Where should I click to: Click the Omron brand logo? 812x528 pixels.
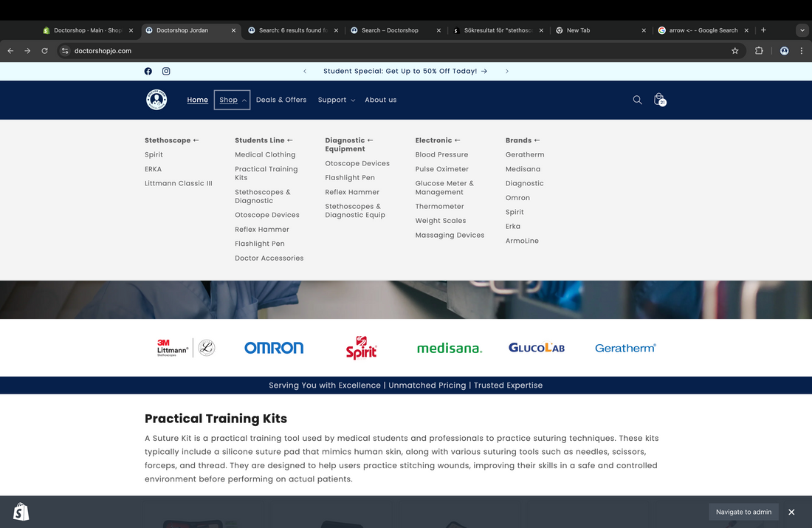(x=274, y=348)
